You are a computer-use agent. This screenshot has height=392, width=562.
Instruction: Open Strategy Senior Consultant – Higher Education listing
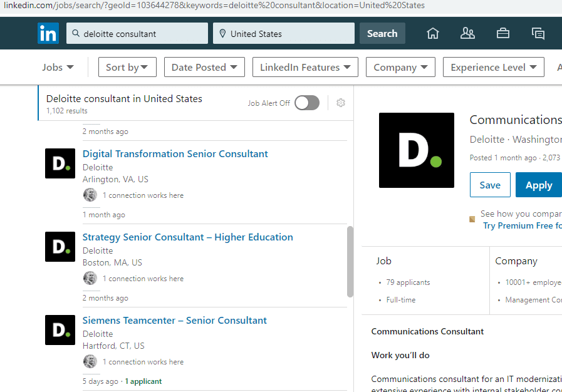[187, 237]
